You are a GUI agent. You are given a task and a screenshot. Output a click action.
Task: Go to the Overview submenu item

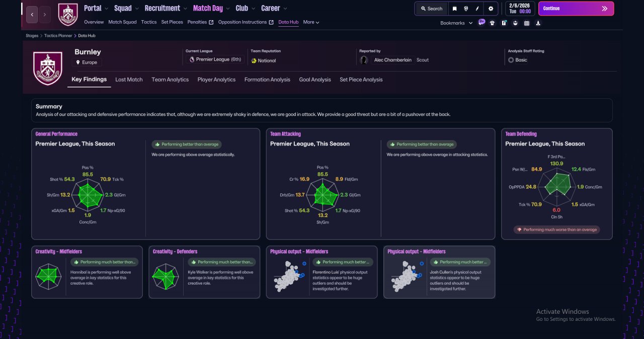pyautogui.click(x=94, y=22)
